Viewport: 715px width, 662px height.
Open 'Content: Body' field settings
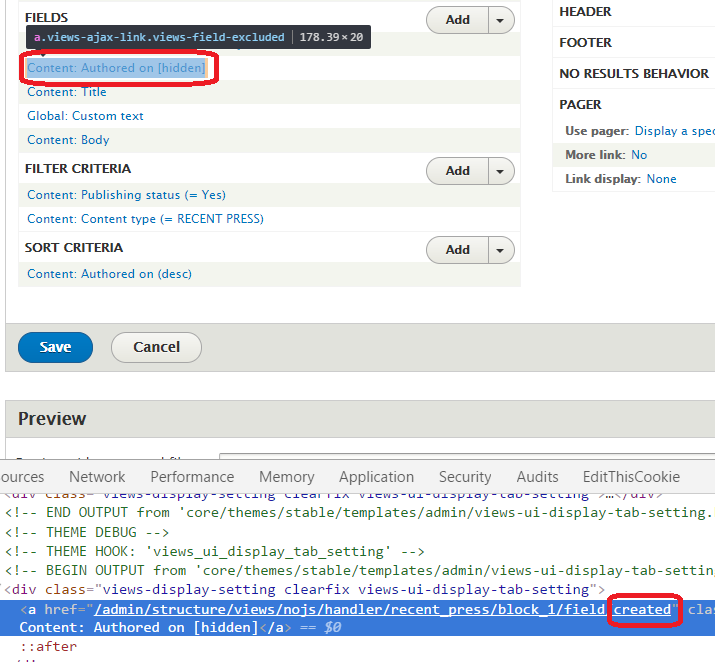click(x=68, y=140)
